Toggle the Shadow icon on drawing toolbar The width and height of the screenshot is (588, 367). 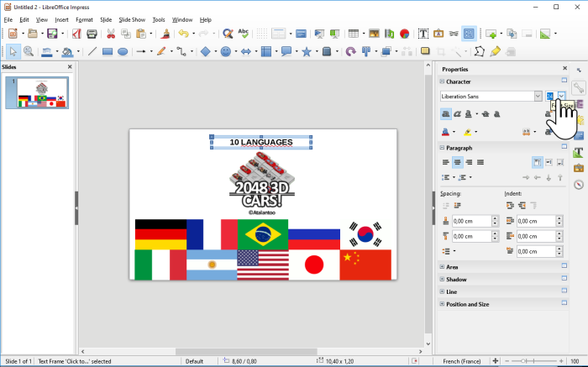coord(425,51)
